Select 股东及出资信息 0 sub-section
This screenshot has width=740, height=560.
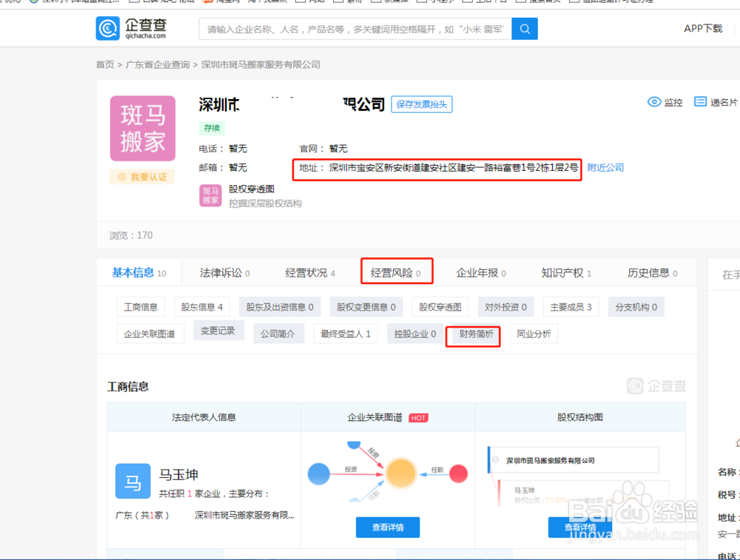280,307
